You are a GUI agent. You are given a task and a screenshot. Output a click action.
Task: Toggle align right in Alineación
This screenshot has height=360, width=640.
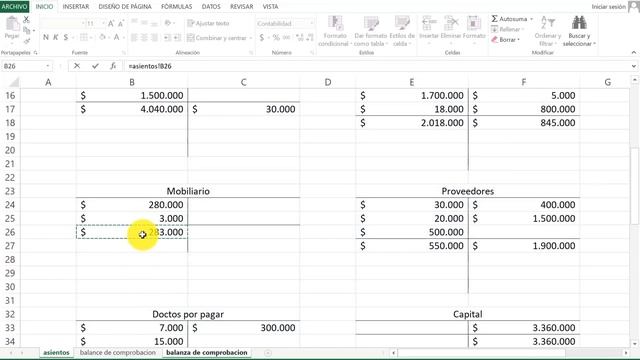tap(154, 38)
